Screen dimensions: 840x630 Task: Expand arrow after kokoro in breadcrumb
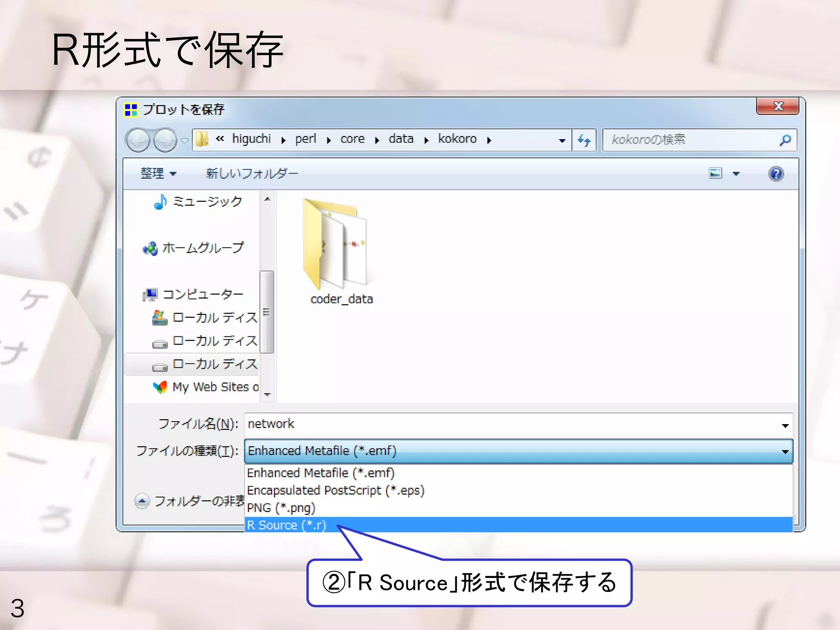click(x=489, y=140)
